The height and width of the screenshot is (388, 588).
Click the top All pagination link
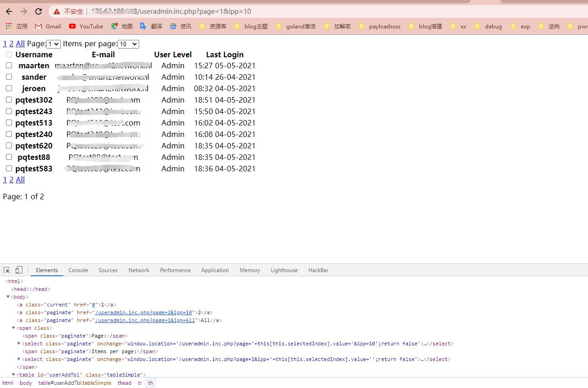(20, 44)
